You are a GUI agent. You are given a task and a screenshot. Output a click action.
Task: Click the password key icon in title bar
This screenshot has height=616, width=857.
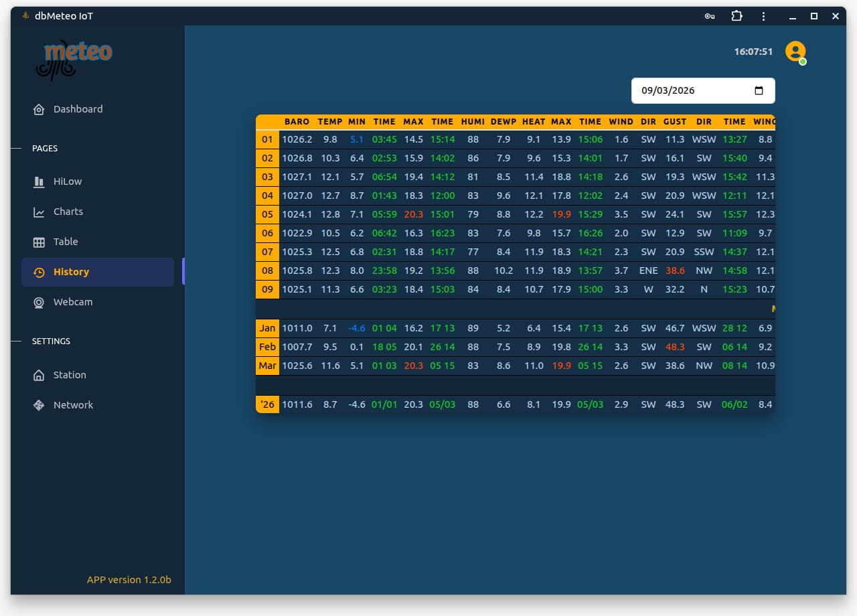[710, 16]
